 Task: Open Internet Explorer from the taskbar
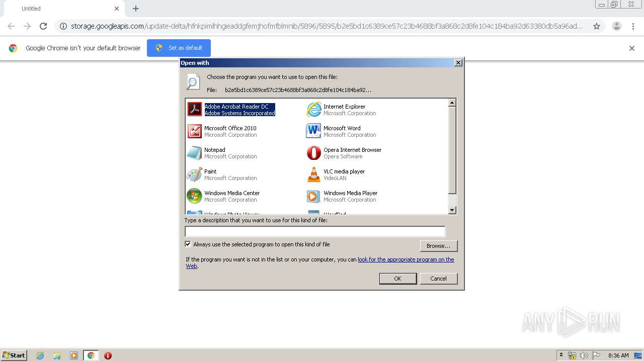click(40, 355)
